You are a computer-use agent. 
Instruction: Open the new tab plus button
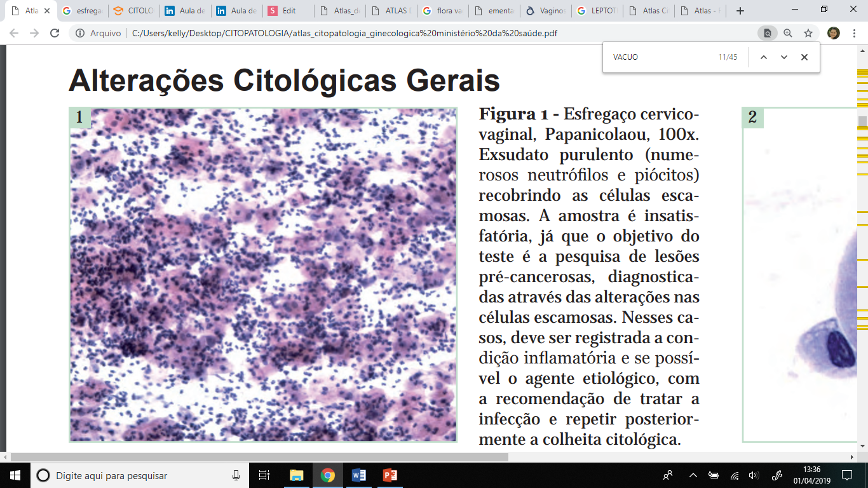tap(740, 11)
